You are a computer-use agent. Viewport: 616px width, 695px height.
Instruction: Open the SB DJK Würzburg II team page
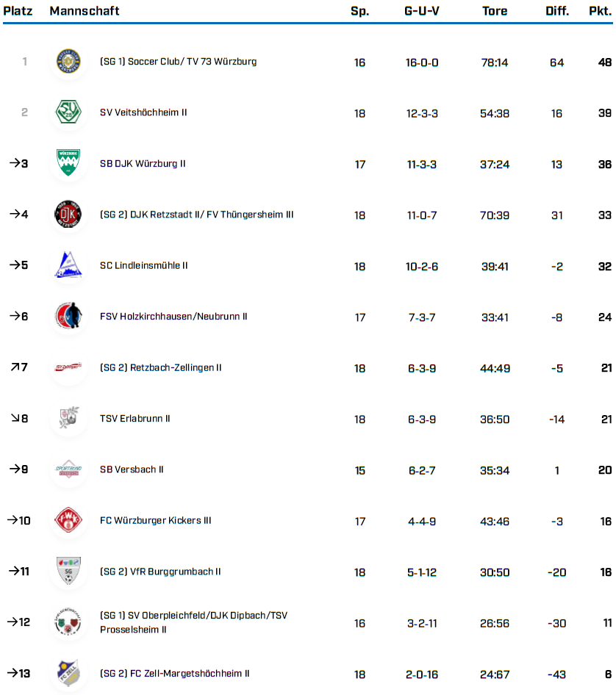pos(143,164)
